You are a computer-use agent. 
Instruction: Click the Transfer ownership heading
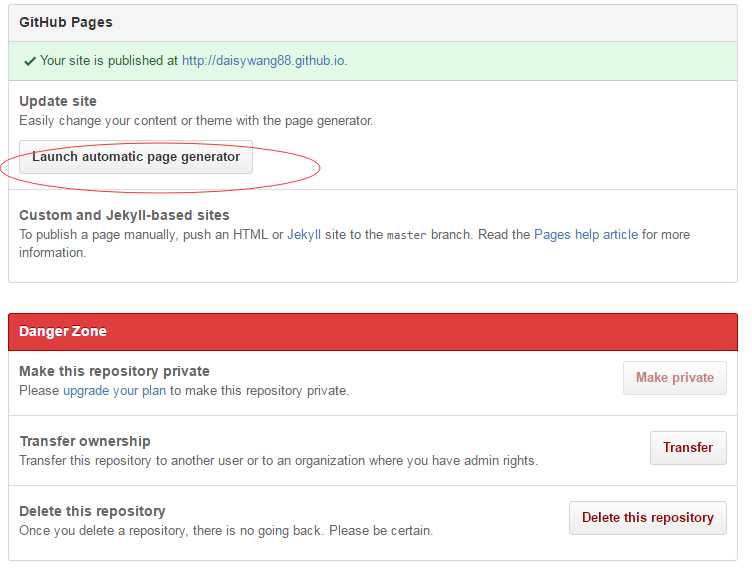click(x=85, y=441)
